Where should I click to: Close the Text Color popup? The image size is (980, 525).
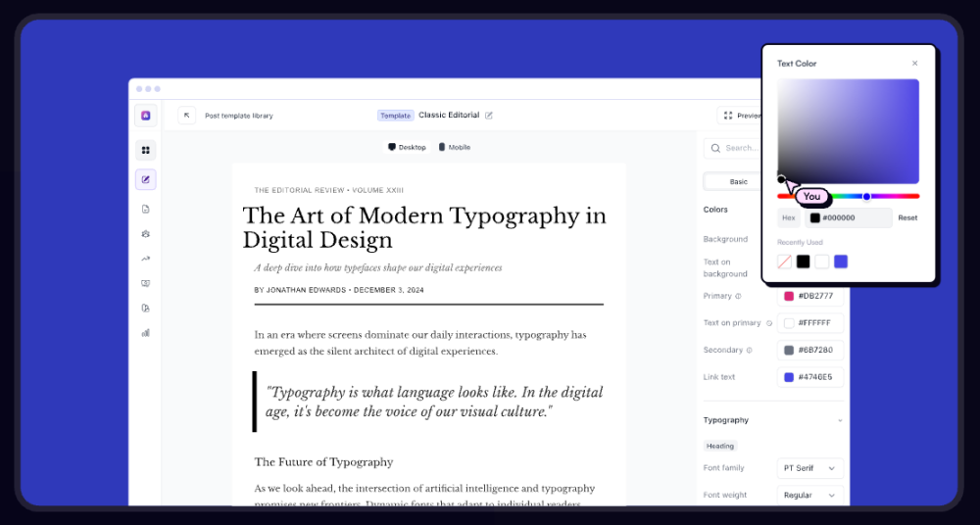pos(915,64)
